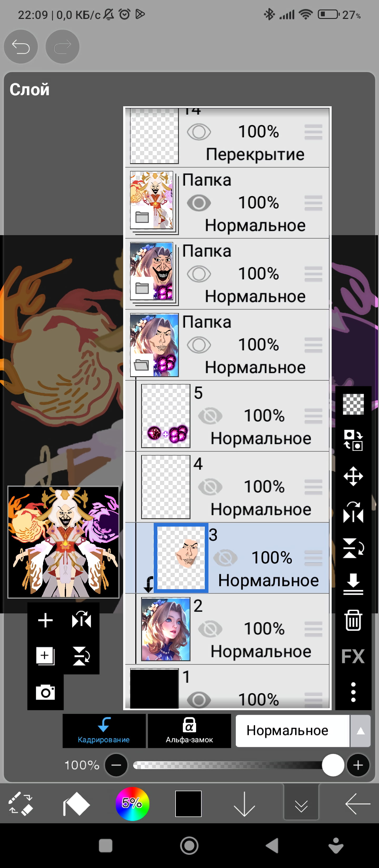Select the move transform arrows icon
This screenshot has height=868, width=379.
tap(353, 476)
